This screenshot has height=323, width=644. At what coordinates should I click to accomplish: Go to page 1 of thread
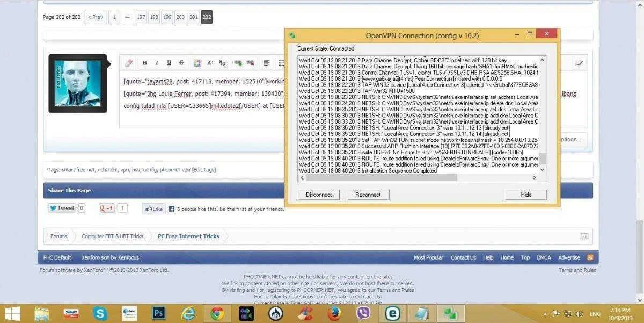(114, 17)
